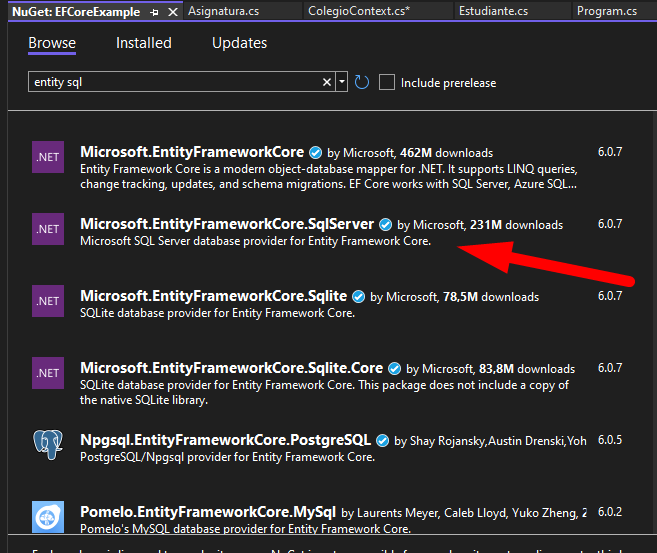Screen dimensions: 657x553
Task: Click the refresh search results icon
Action: [362, 82]
